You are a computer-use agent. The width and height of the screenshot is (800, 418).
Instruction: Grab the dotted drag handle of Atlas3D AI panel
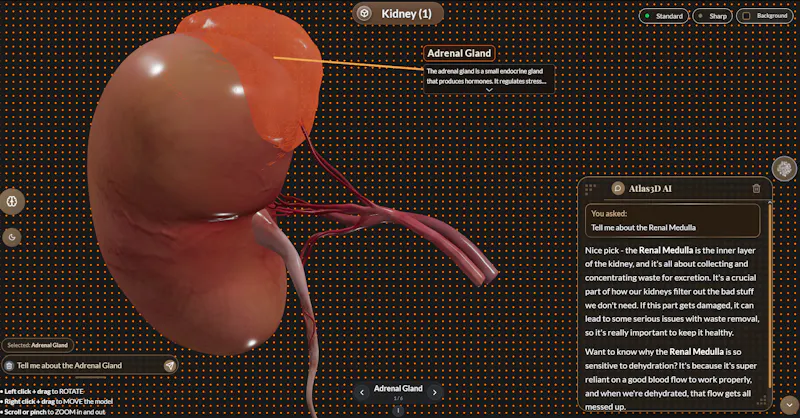tap(590, 189)
